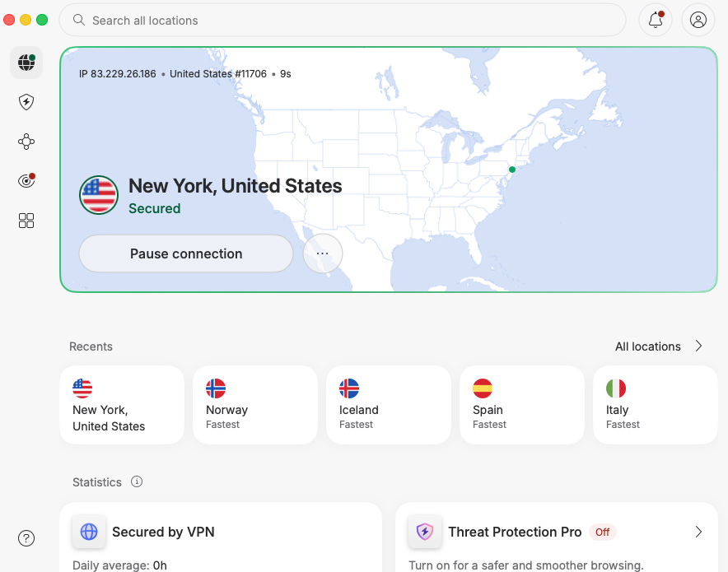Viewport: 728px width, 572px height.
Task: Click the Recents section label
Action: pyautogui.click(x=91, y=346)
